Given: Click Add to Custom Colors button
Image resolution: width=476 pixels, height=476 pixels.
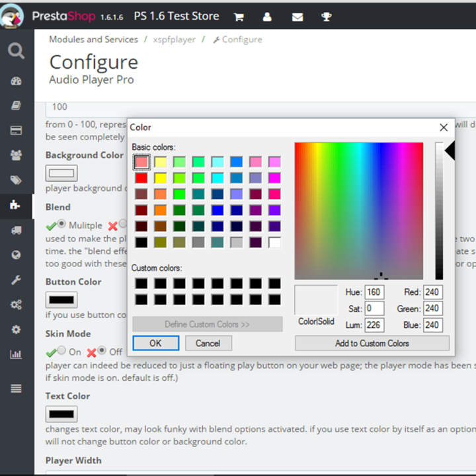Looking at the screenshot, I should [x=372, y=343].
